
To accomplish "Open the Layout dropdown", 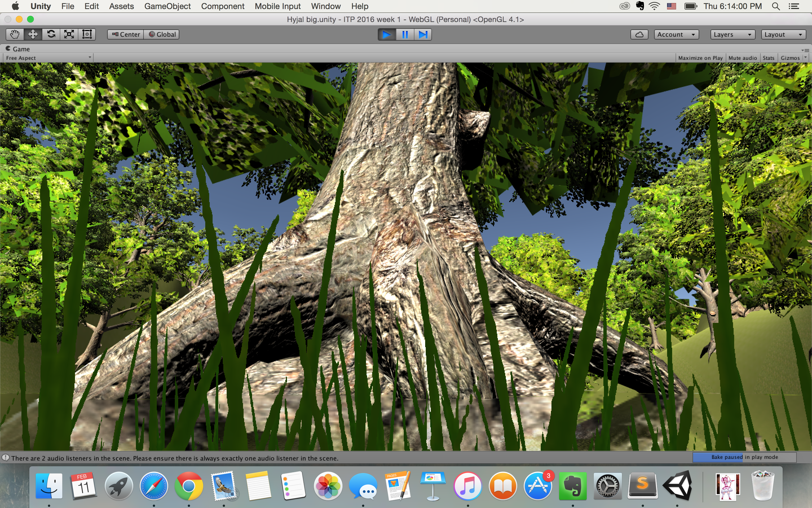I will click(x=784, y=34).
